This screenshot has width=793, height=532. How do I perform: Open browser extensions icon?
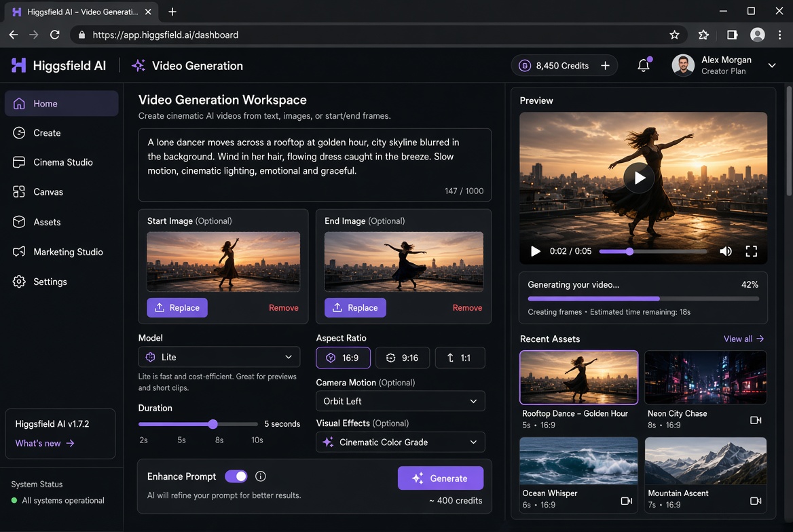pyautogui.click(x=703, y=35)
